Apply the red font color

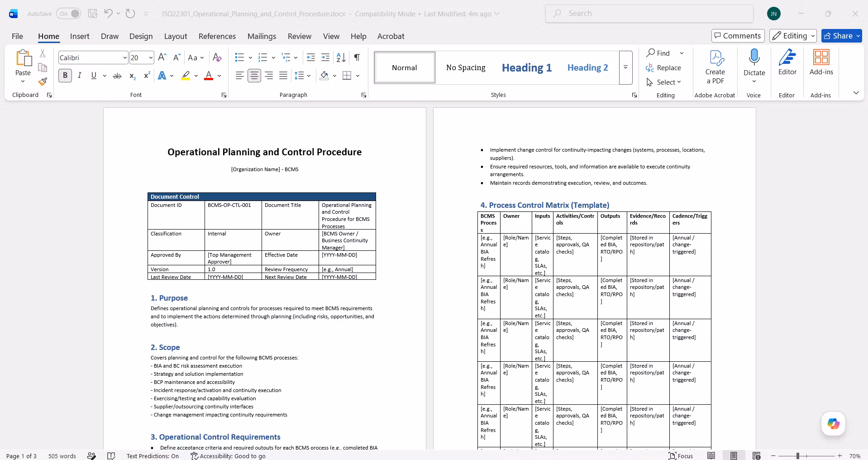coord(209,76)
